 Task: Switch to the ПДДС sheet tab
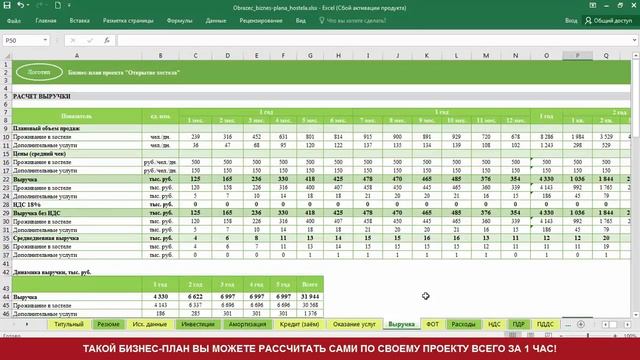(x=545, y=324)
